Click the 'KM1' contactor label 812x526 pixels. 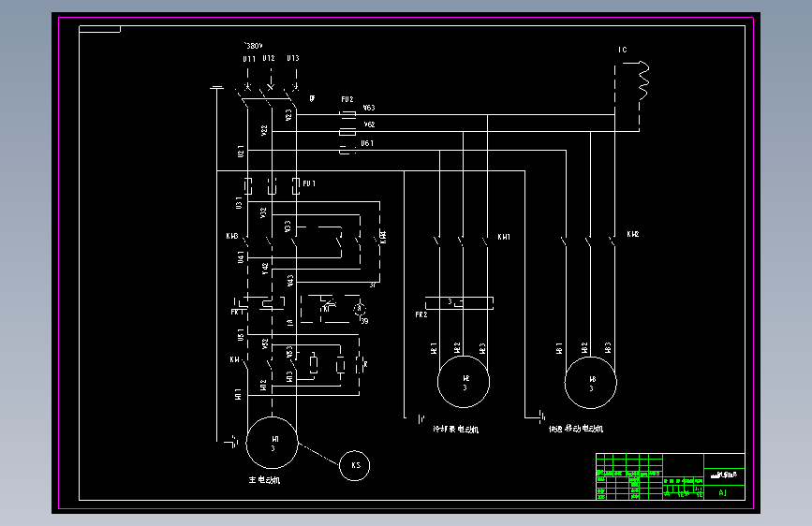504,237
